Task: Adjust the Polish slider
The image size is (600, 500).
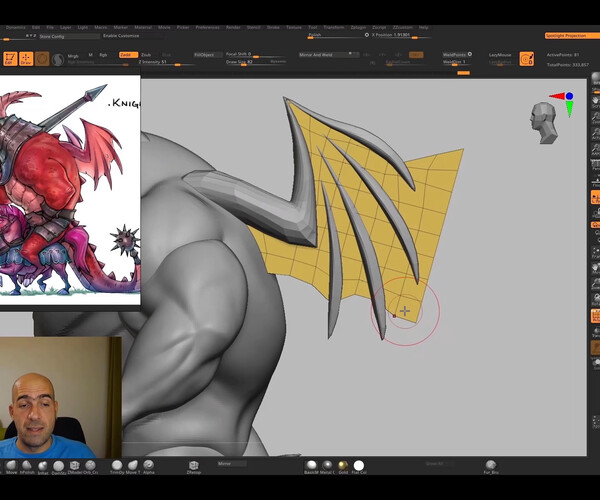Action: [338, 36]
